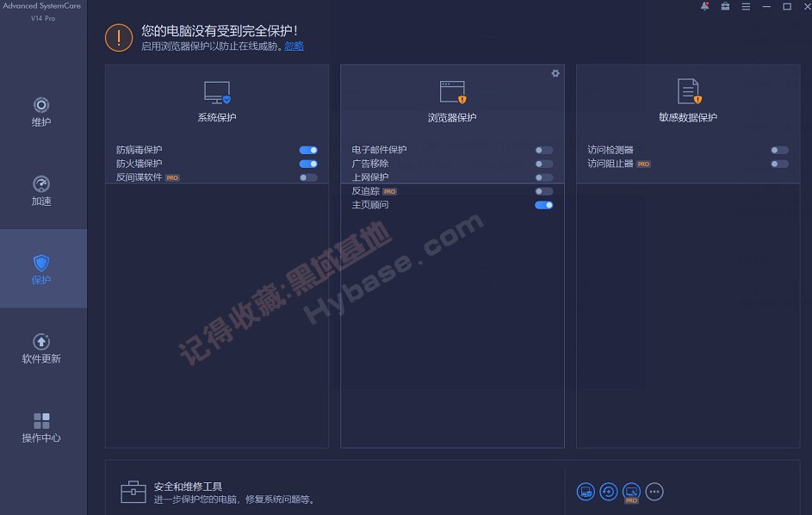812x515 pixels.
Task: Click the 主页顾问 label
Action: tap(369, 205)
